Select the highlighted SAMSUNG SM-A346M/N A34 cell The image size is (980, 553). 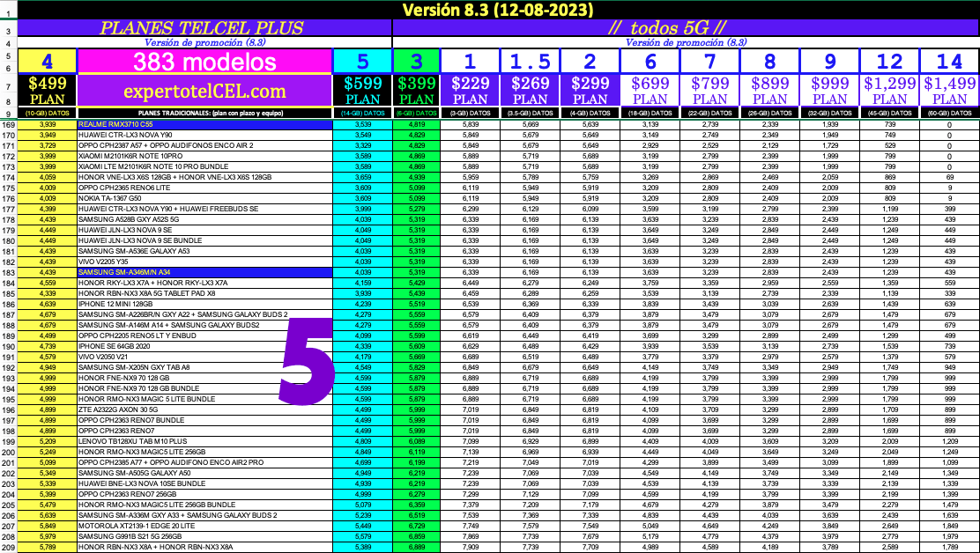pos(204,272)
